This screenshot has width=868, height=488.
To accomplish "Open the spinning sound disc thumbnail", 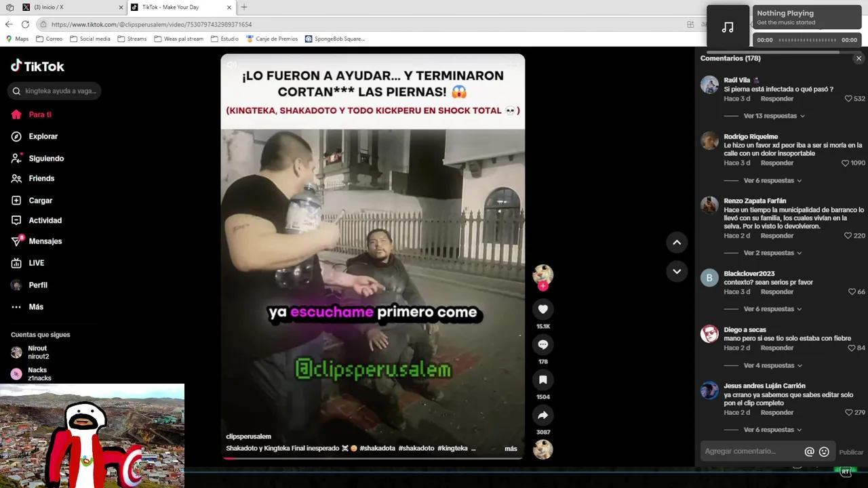I will (x=542, y=449).
